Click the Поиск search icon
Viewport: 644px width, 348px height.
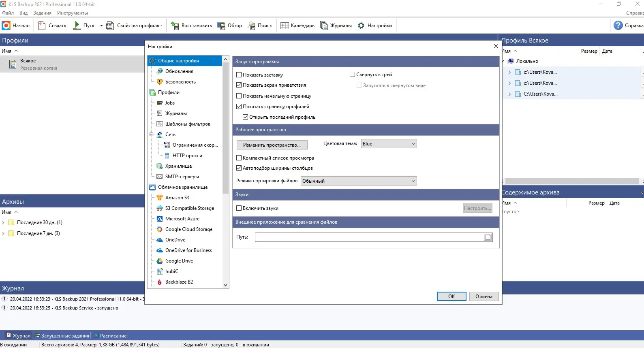coord(251,26)
